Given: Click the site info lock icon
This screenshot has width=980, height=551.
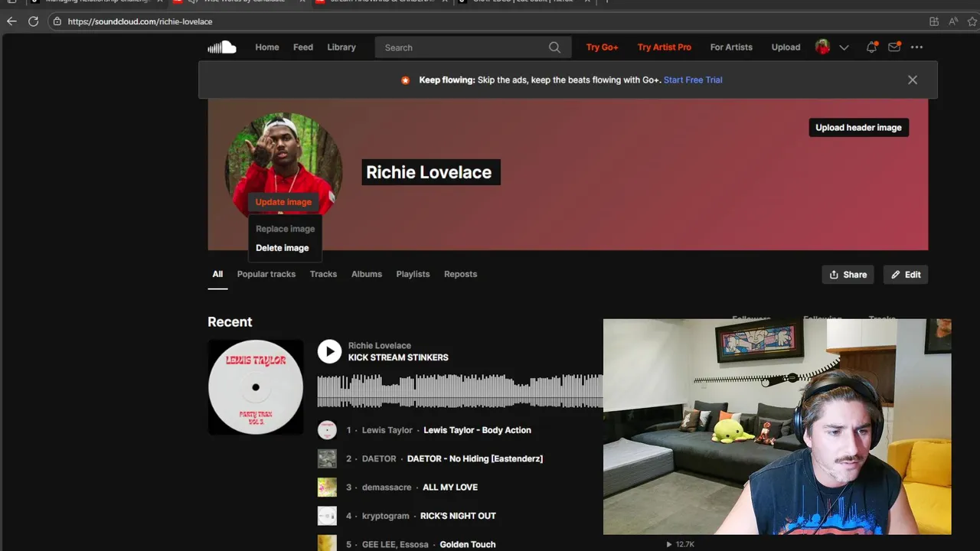Looking at the screenshot, I should tap(57, 21).
